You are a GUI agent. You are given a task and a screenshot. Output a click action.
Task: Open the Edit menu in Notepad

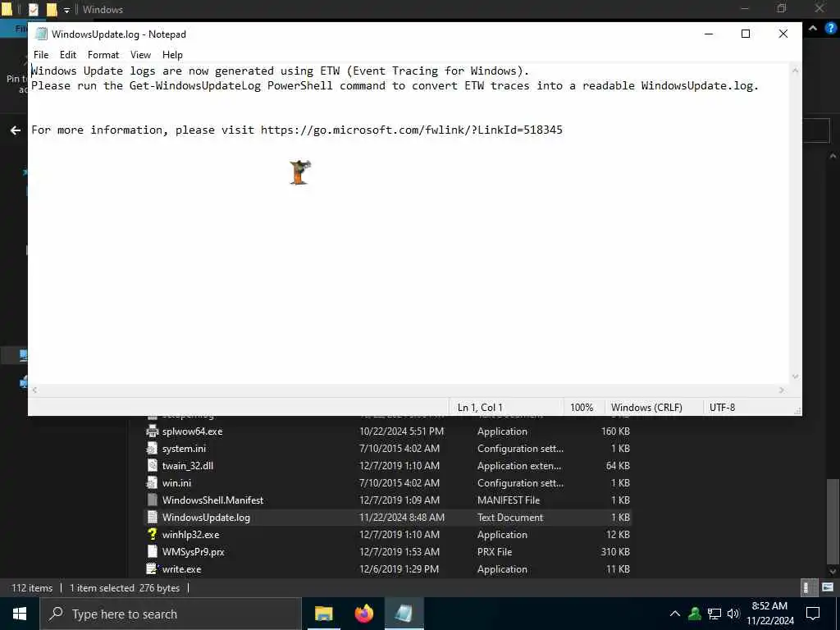pyautogui.click(x=67, y=55)
